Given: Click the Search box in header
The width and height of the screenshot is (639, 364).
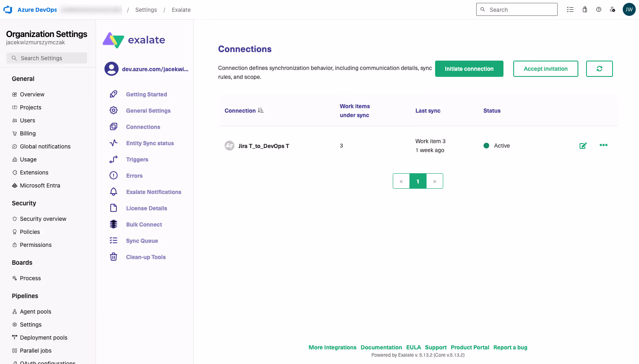Looking at the screenshot, I should pyautogui.click(x=516, y=9).
